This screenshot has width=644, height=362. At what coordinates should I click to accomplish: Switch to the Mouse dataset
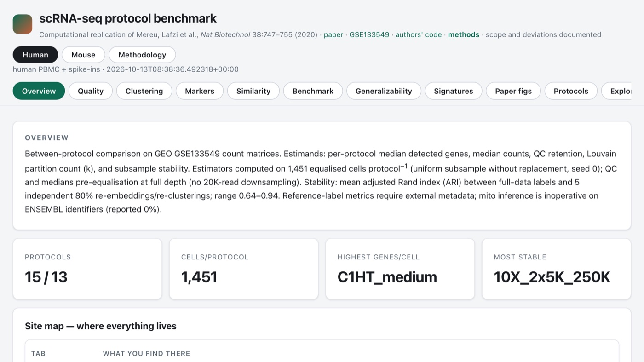83,55
